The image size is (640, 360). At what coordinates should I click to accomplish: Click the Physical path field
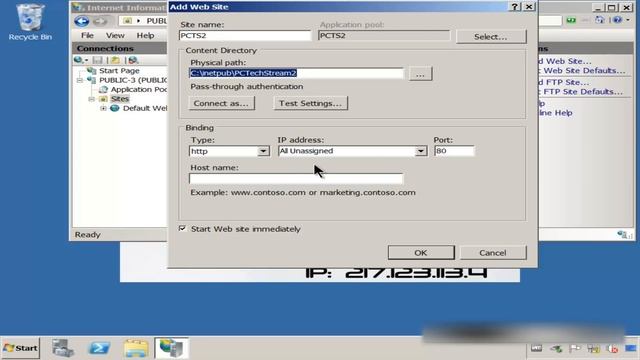296,73
